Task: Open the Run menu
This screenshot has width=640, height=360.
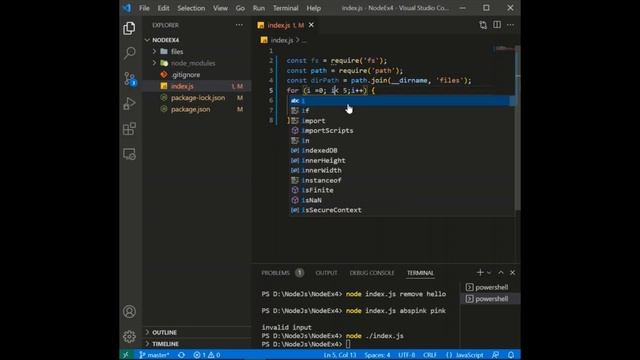Action: 258,8
